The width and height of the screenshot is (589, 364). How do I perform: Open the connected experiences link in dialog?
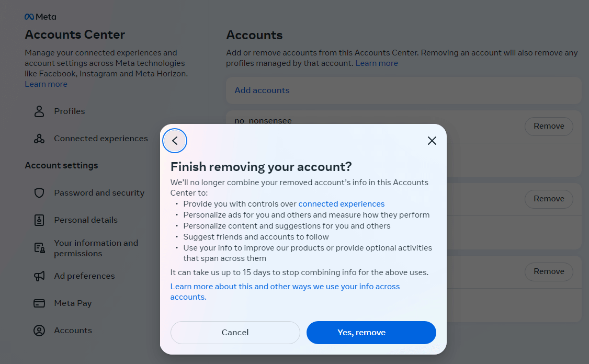(341, 204)
